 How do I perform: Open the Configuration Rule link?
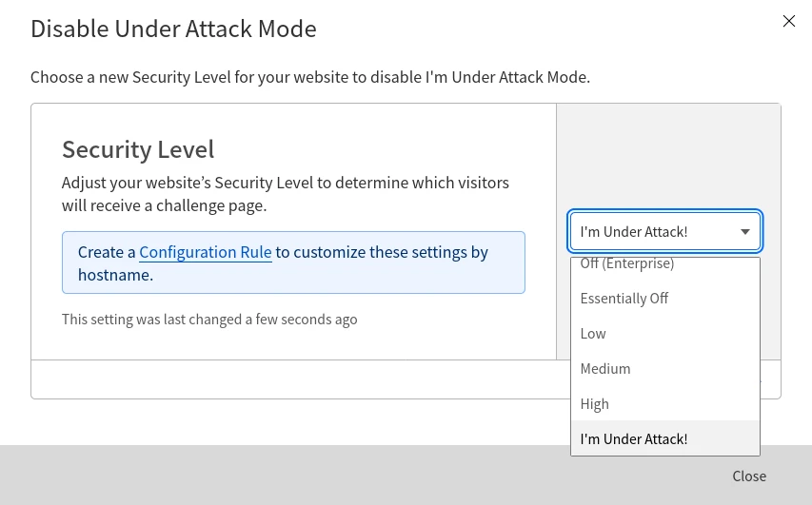click(x=206, y=252)
